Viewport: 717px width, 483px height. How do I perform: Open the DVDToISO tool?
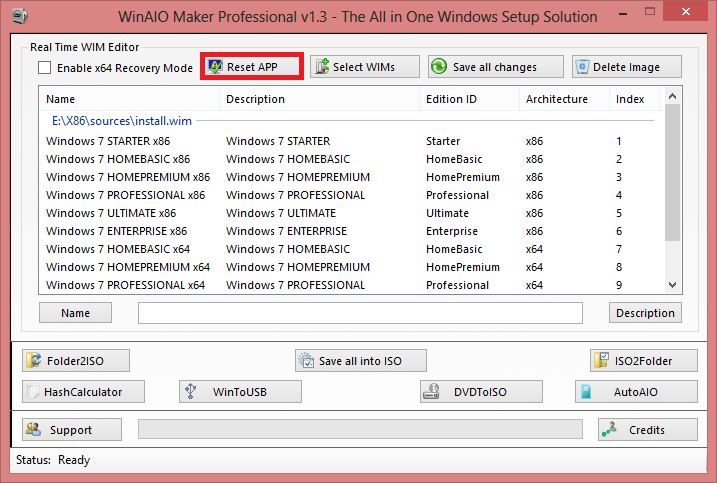pos(482,392)
